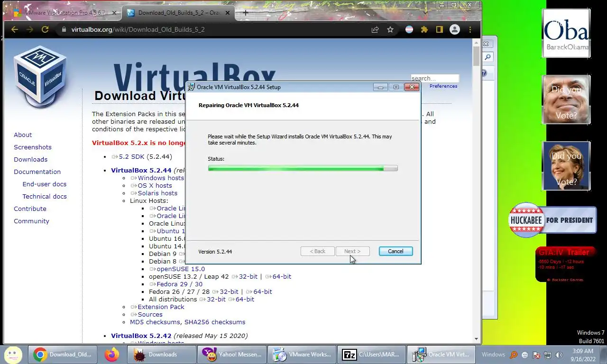Screen dimensions: 607x364
Task: Click the McCain Did you Vote gadget
Action: pos(566,100)
